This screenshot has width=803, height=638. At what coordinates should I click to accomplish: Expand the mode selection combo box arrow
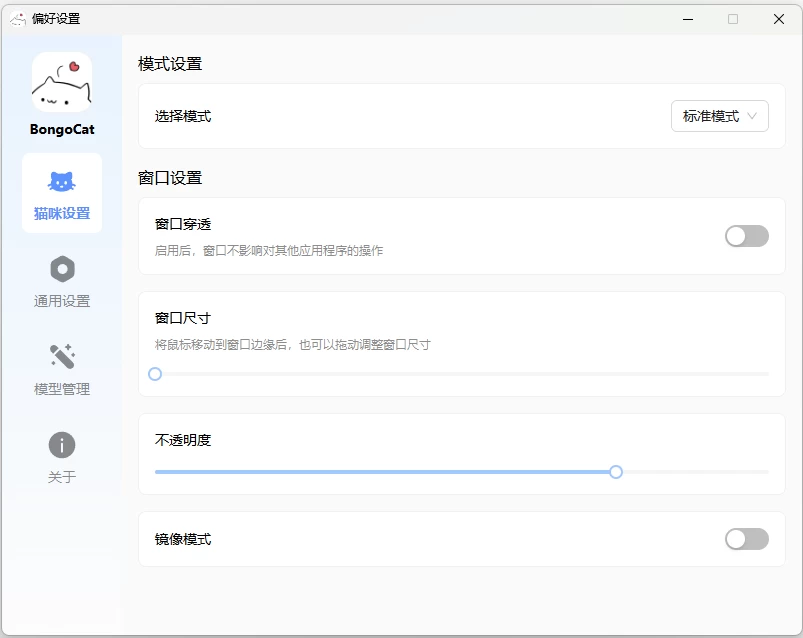coord(753,116)
